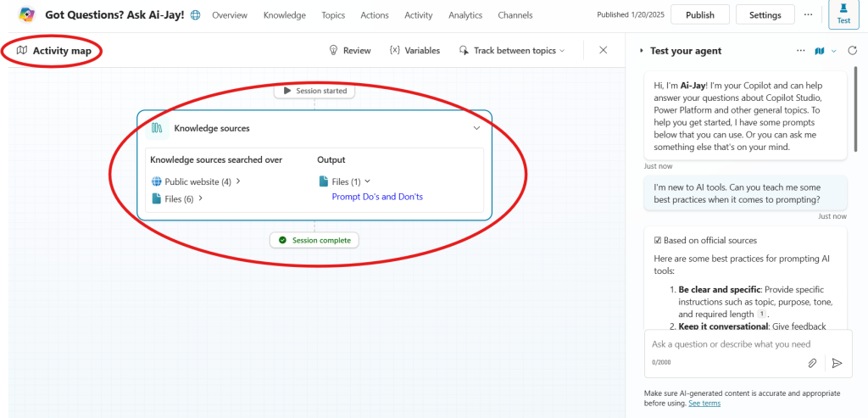
Task: Select the Activity tab
Action: point(419,15)
